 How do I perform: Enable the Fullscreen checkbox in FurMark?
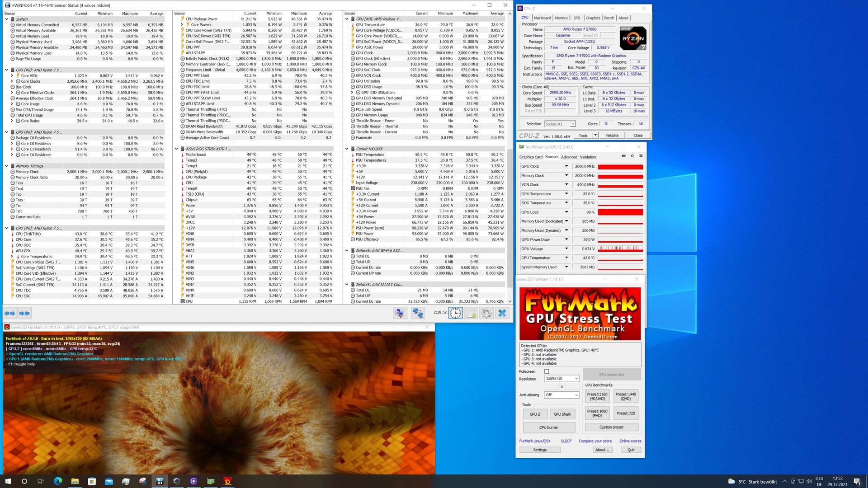point(547,371)
